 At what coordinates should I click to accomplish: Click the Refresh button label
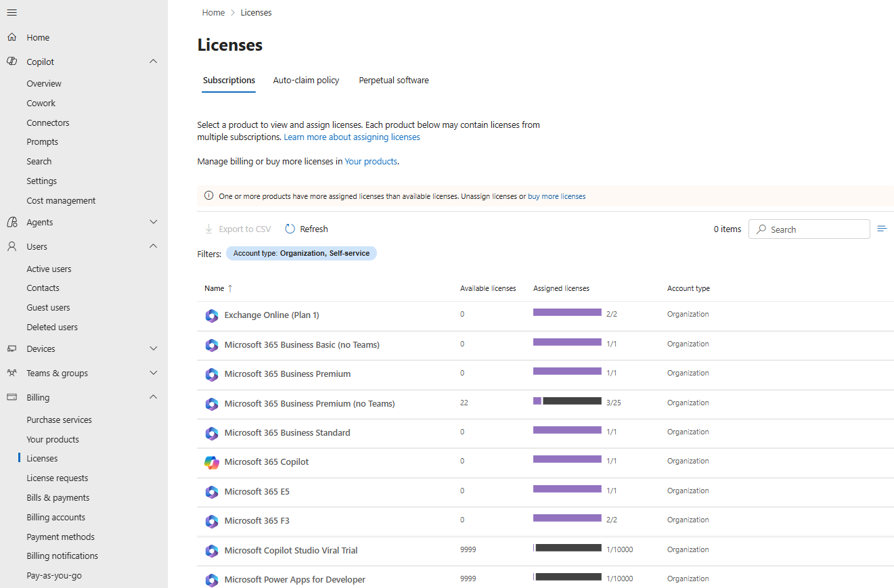click(314, 229)
